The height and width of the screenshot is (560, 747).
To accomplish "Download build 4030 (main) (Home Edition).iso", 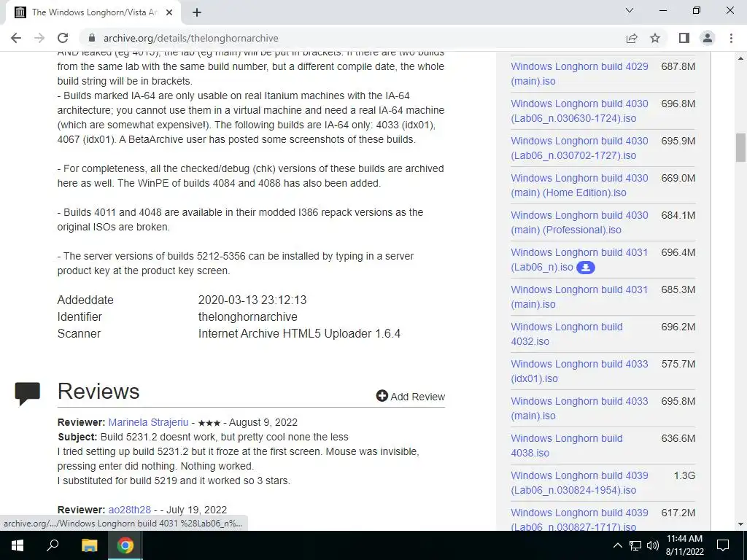I will 579,185.
